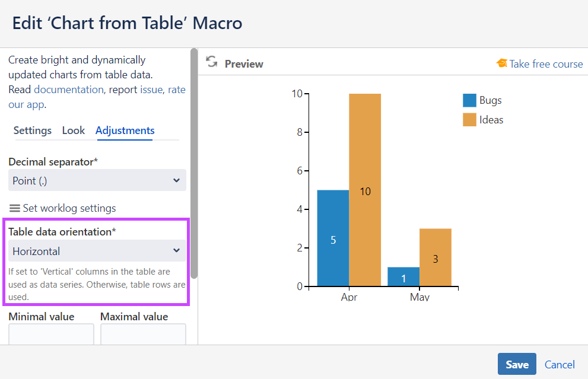Click the worklog settings hamburger icon
The image size is (588, 379).
[x=15, y=208]
